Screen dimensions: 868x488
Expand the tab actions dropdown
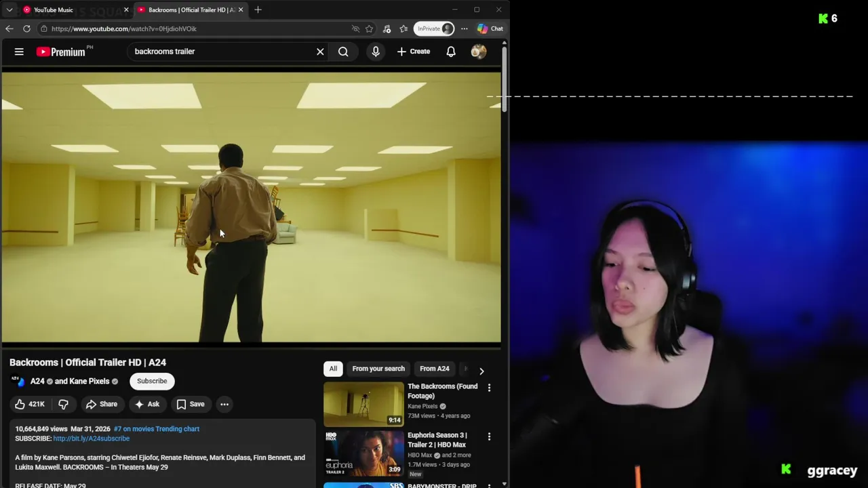[9, 9]
